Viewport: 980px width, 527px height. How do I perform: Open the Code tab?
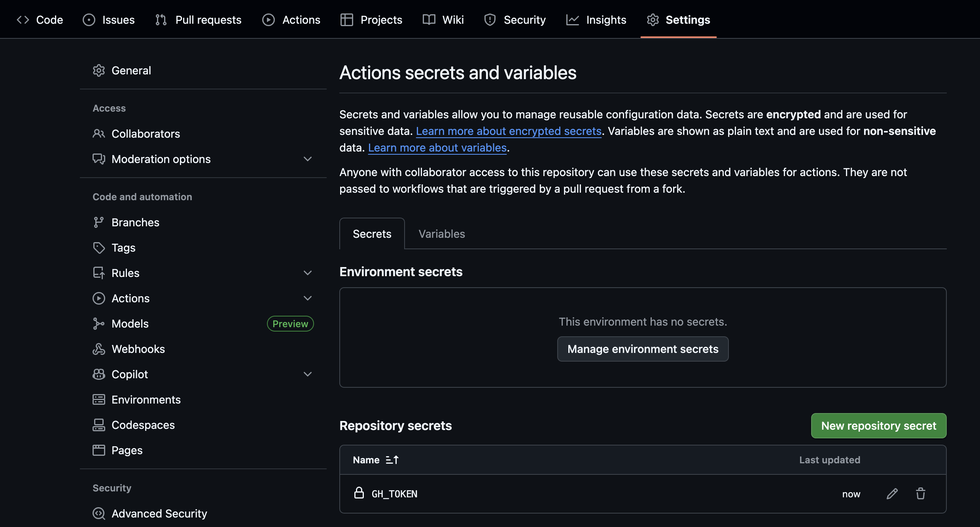pos(40,20)
